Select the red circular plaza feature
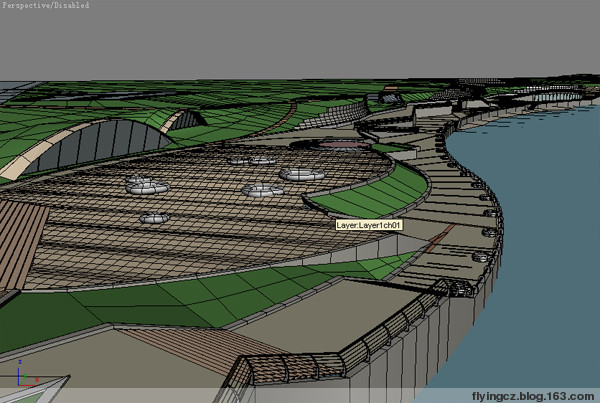The width and height of the screenshot is (600, 403). click(x=342, y=145)
